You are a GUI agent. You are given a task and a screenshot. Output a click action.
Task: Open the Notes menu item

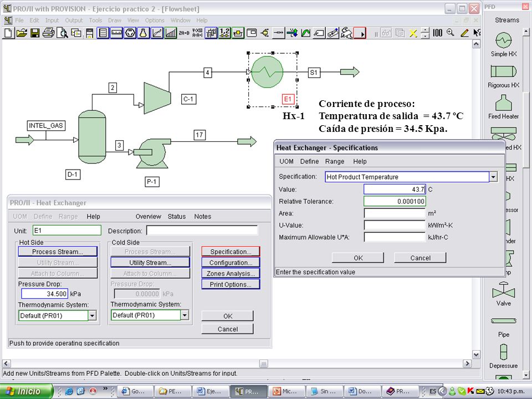[203, 217]
